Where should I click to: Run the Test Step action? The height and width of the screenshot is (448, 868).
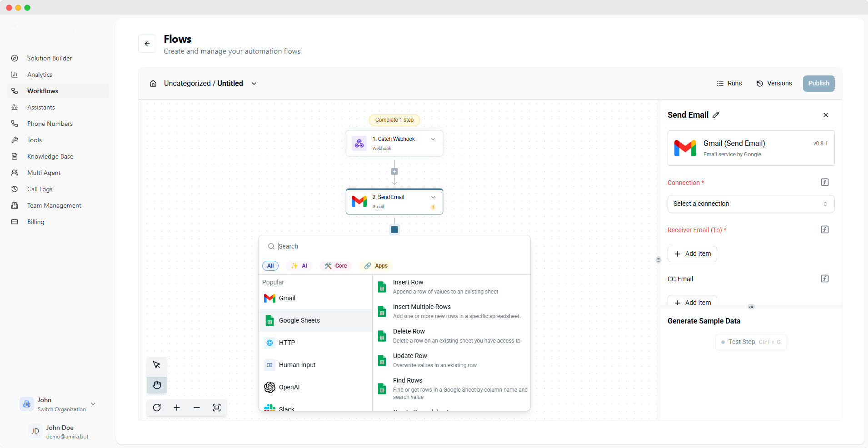coord(750,342)
